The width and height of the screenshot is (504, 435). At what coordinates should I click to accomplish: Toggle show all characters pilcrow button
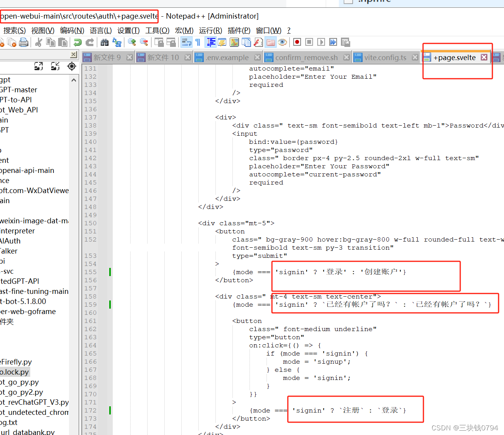click(x=198, y=42)
